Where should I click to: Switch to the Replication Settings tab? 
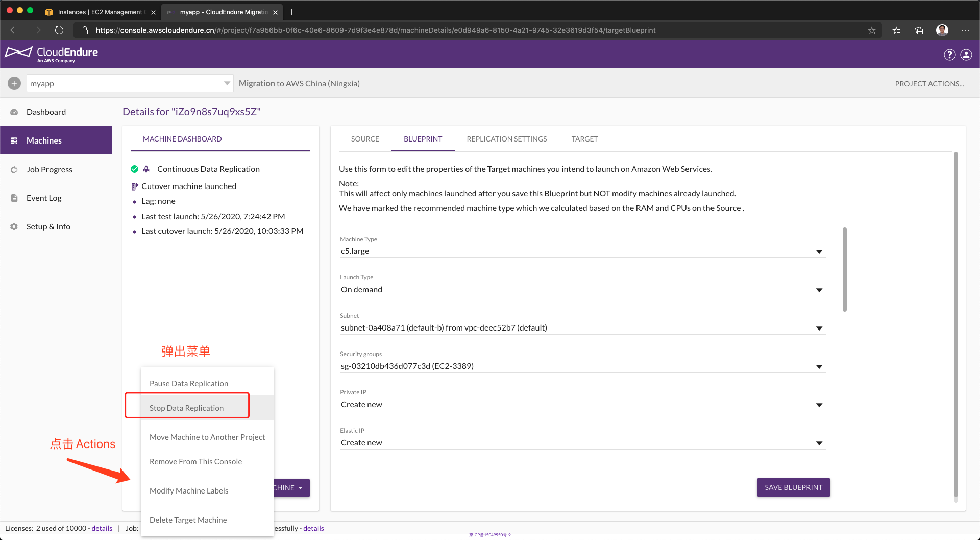tap(506, 139)
